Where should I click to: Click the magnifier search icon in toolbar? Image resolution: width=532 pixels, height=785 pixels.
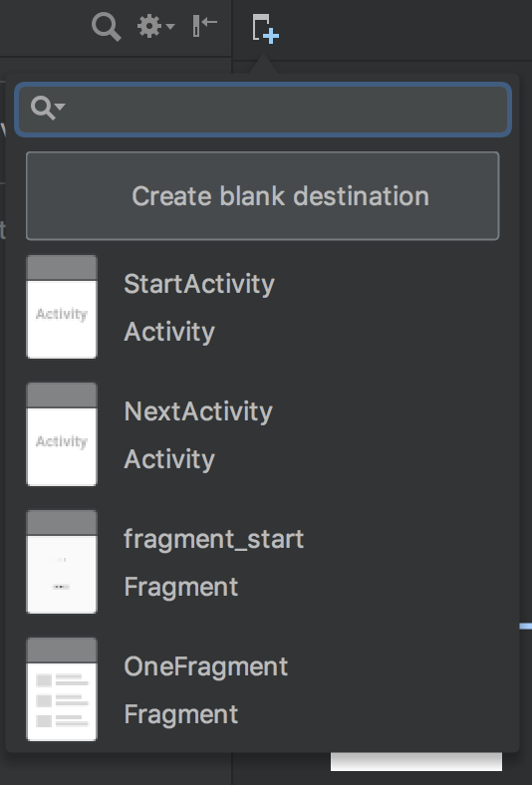106,27
